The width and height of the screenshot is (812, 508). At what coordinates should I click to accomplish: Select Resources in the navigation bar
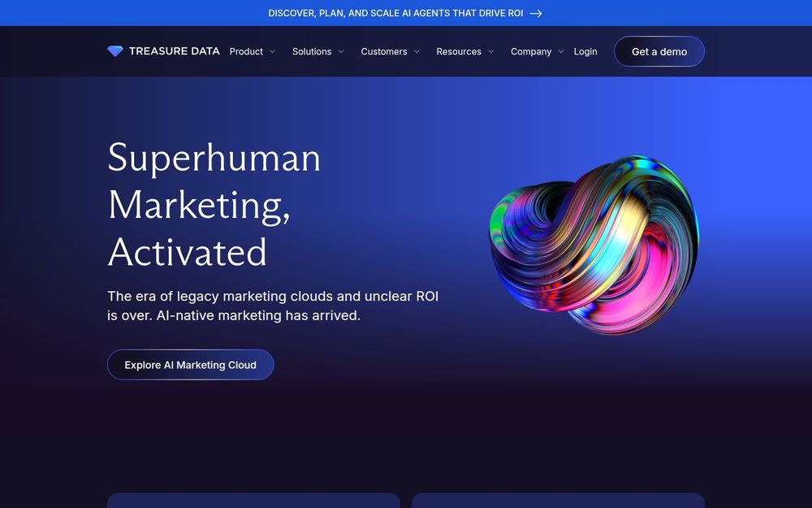pyautogui.click(x=459, y=52)
